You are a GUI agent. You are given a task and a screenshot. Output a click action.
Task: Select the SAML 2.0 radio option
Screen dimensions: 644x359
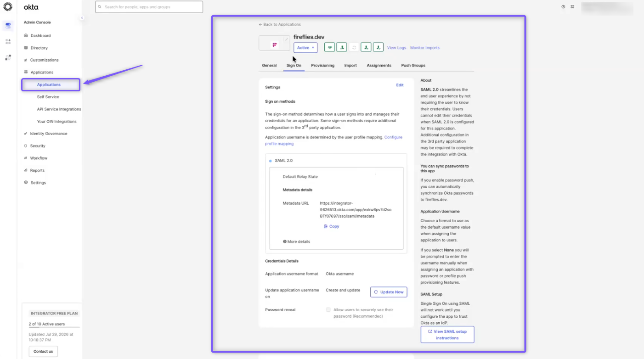click(270, 161)
